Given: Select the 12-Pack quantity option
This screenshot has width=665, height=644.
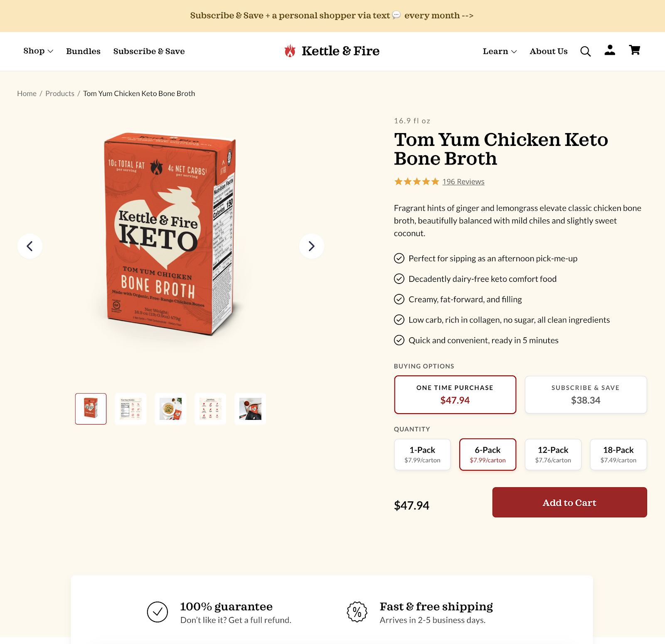Looking at the screenshot, I should (553, 454).
